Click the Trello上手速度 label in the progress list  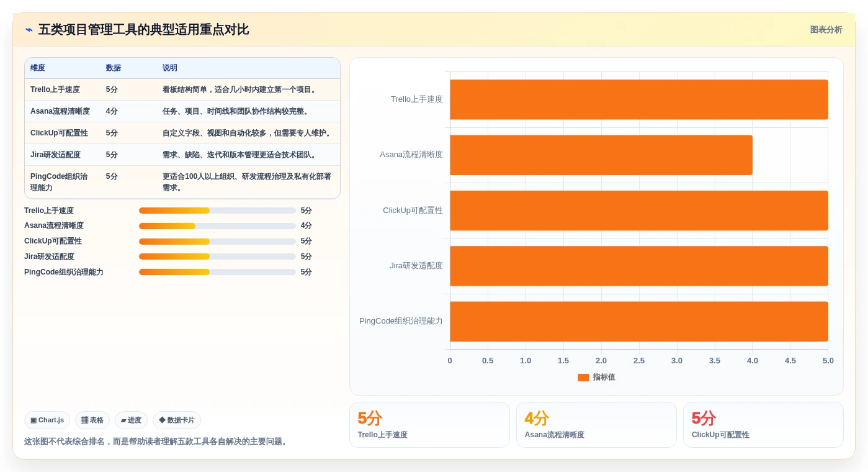tap(49, 211)
